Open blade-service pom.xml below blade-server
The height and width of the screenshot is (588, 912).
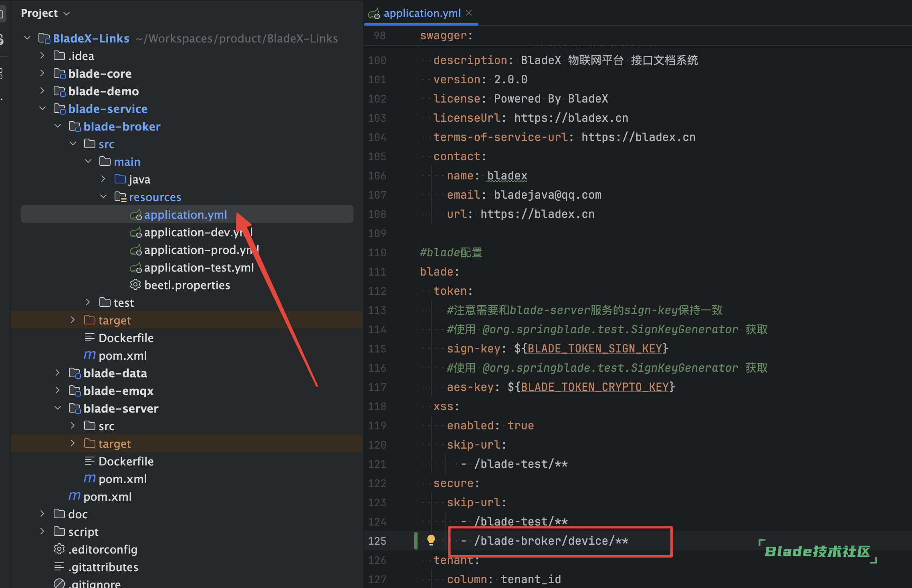107,497
